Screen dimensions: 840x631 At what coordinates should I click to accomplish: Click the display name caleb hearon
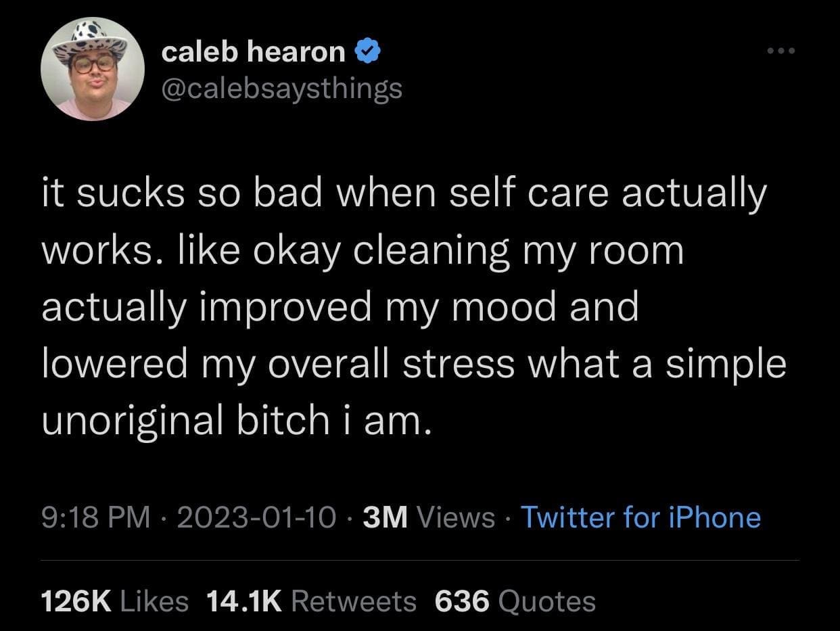(x=253, y=51)
